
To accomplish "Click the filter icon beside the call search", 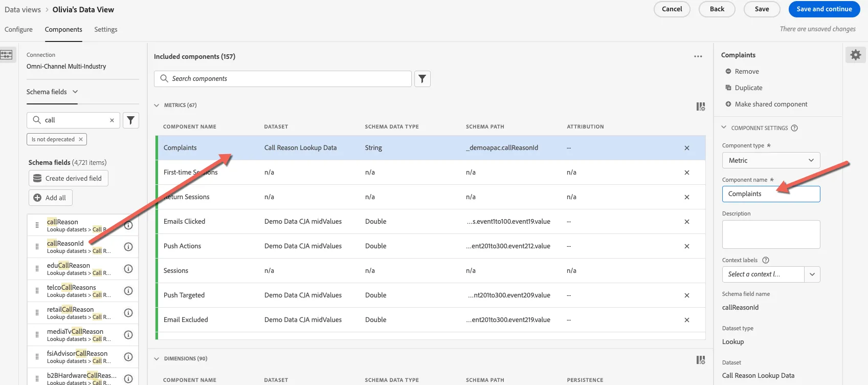I will 131,120.
